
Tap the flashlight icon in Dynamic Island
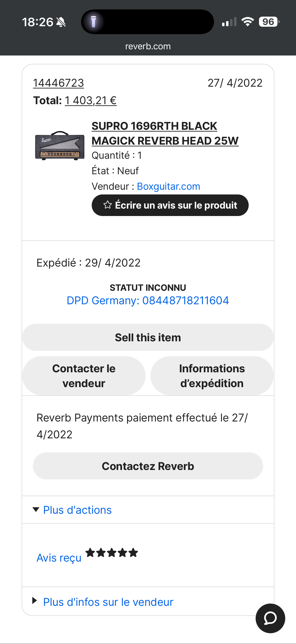94,22
